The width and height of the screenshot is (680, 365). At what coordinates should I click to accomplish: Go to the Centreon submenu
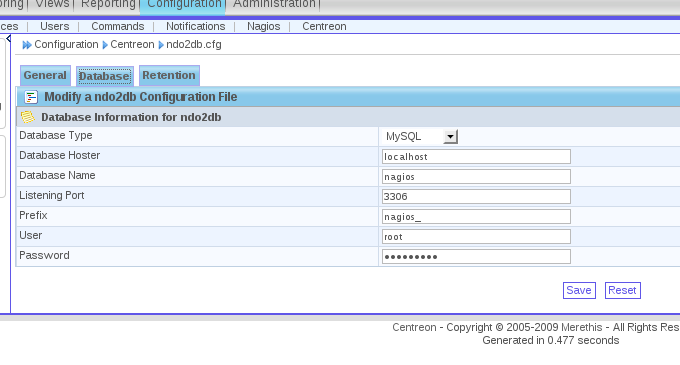click(x=324, y=26)
